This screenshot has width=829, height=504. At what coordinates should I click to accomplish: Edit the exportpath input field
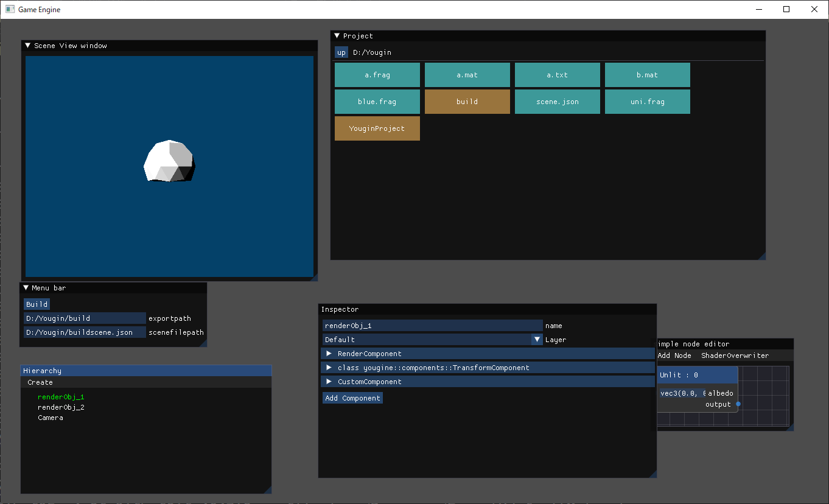[x=85, y=318]
